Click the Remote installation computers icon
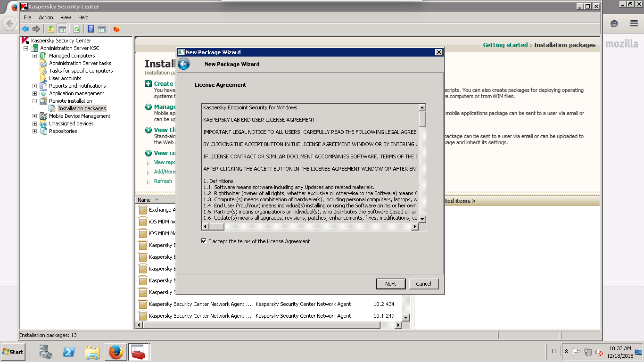 point(43,101)
